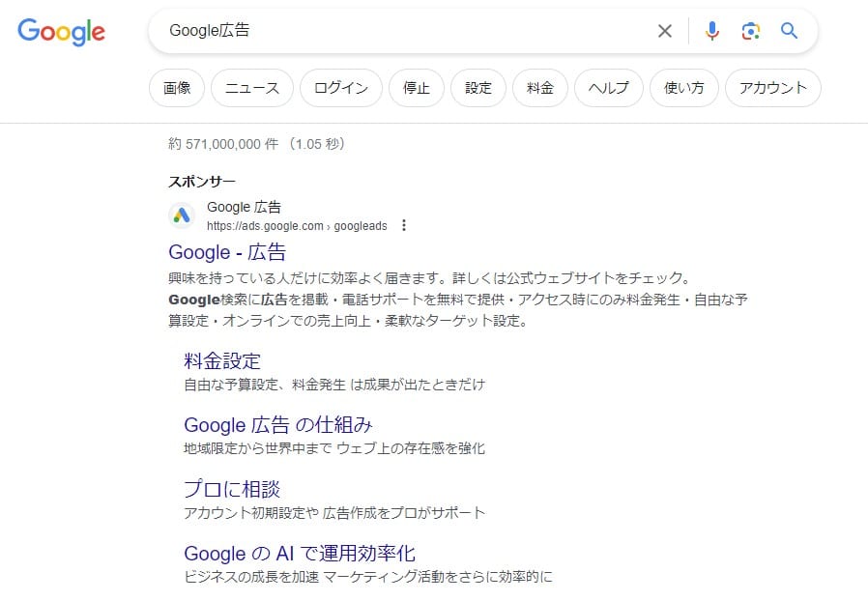Click the Google logo
868x601 pixels.
pos(61,32)
